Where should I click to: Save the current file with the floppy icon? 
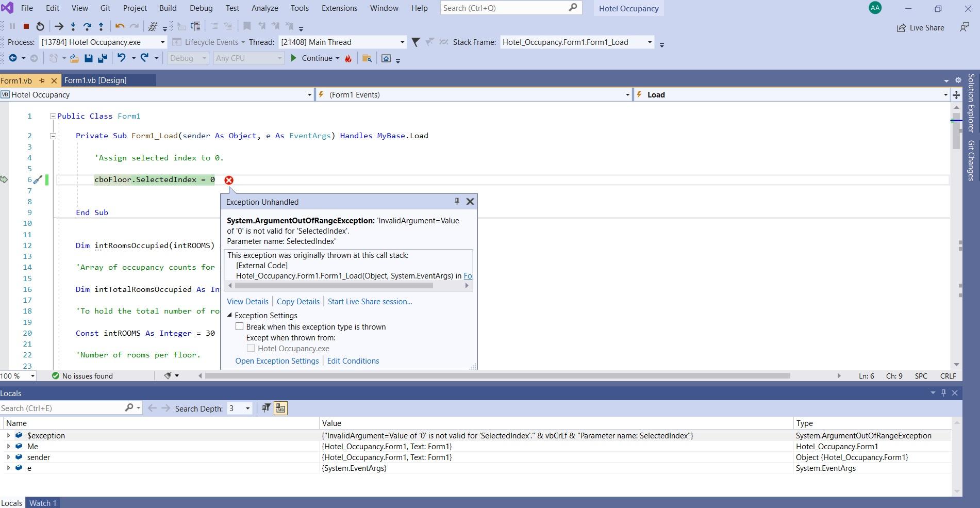click(x=89, y=58)
